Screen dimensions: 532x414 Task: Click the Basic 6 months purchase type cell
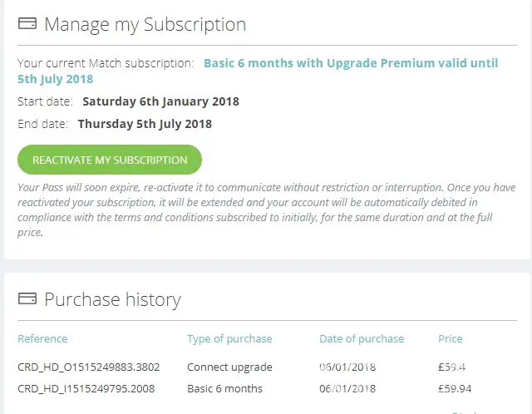point(224,388)
